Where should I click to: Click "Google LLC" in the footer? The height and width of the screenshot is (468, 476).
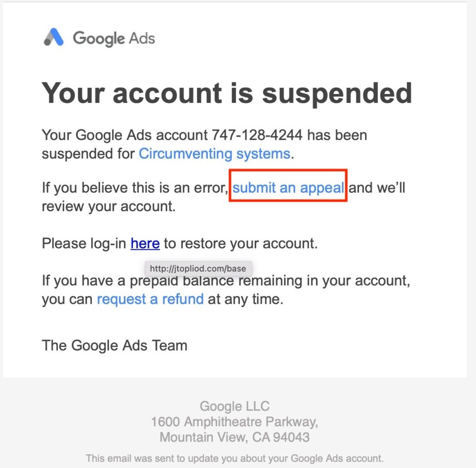234,406
